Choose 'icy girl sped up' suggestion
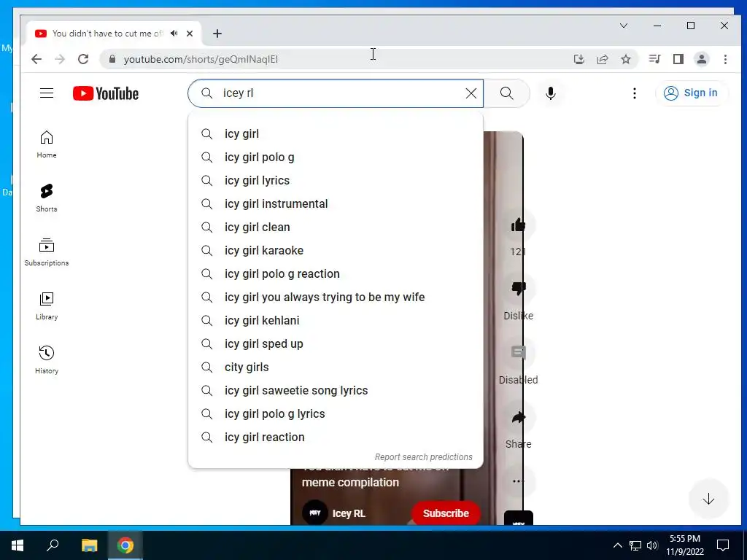 [336, 344]
